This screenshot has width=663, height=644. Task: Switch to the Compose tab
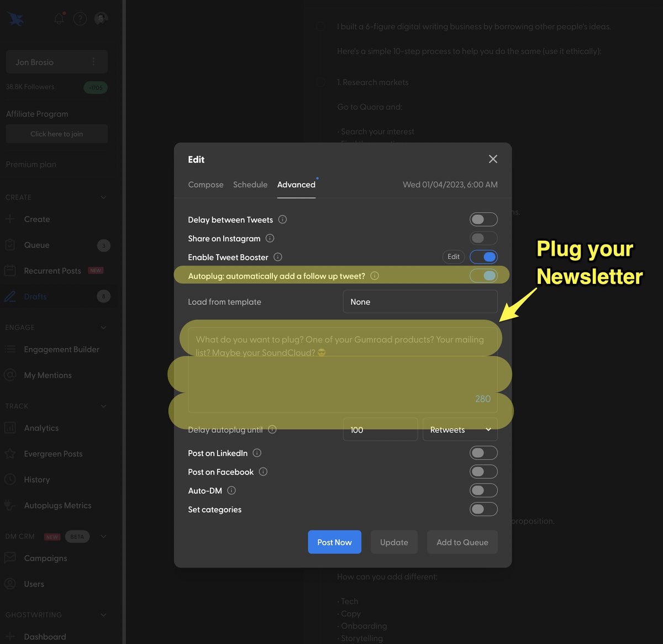(x=206, y=184)
